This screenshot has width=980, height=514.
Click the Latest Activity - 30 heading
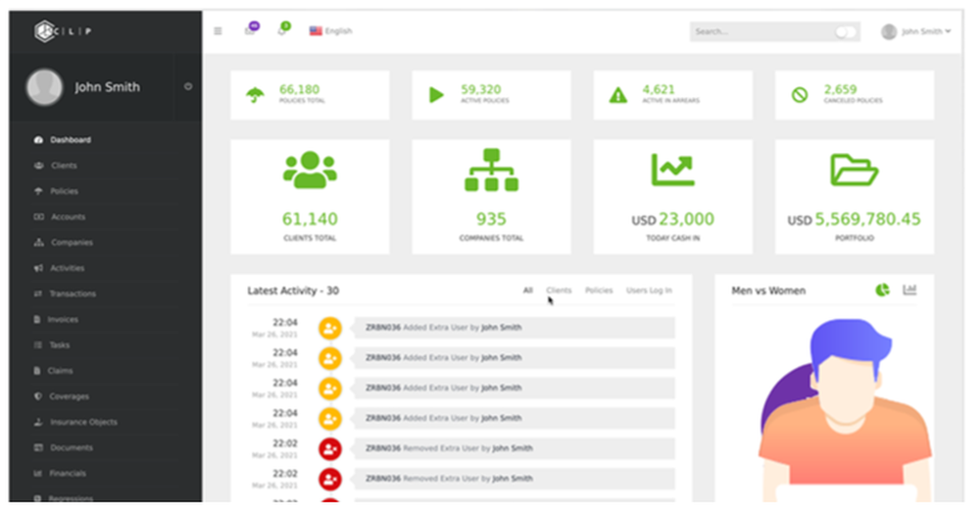[x=293, y=290]
